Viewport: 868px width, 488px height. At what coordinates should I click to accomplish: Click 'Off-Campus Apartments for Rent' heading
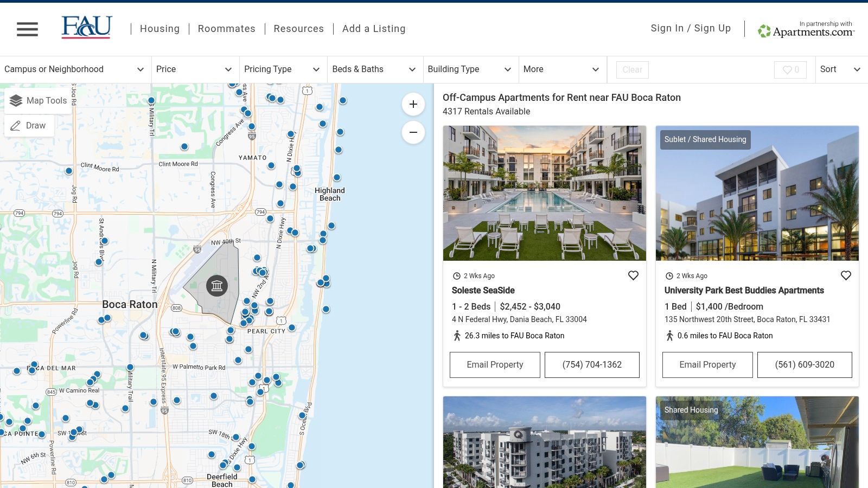click(x=561, y=98)
